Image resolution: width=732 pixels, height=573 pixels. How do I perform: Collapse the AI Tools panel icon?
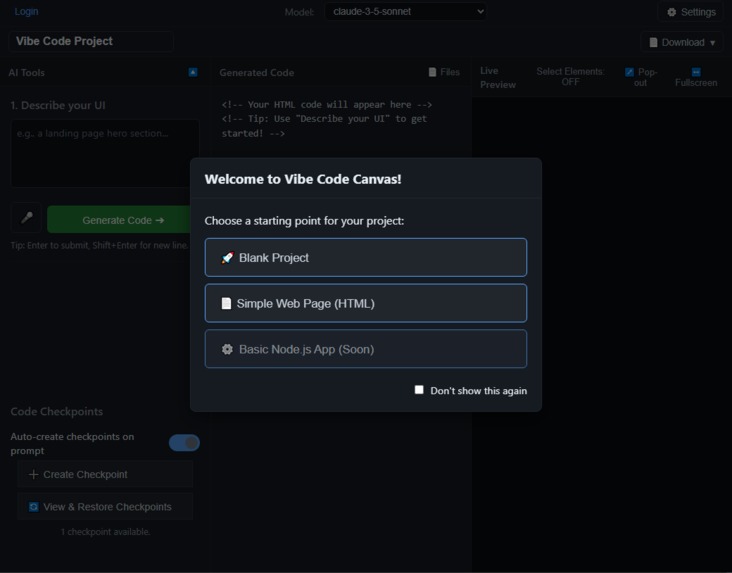(193, 72)
